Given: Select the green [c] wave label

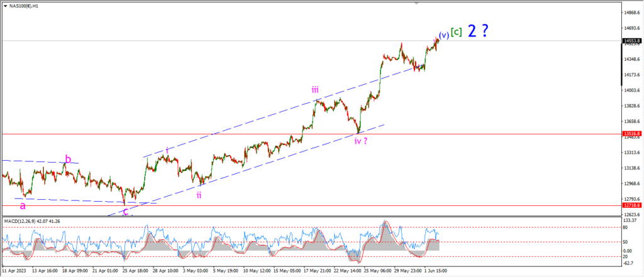Looking at the screenshot, I should click(457, 34).
